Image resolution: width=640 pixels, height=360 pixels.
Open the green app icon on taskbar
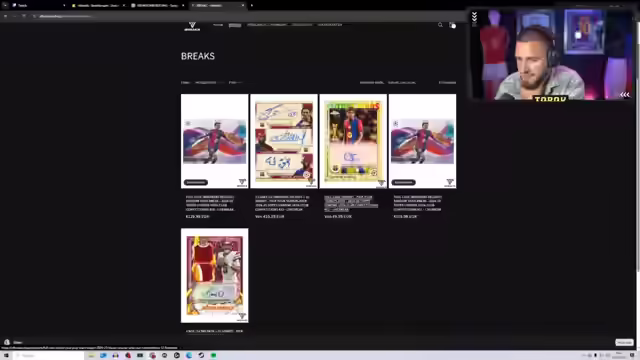pyautogui.click(x=213, y=356)
